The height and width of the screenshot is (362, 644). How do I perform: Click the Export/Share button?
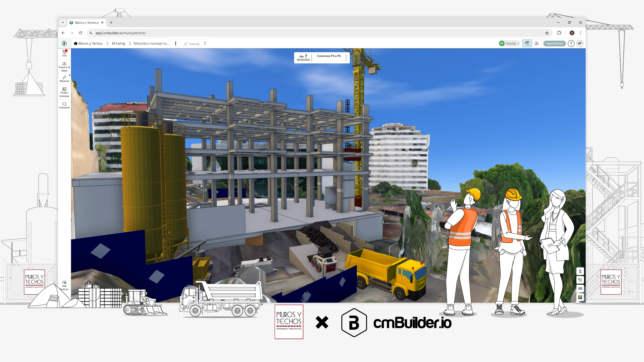554,43
